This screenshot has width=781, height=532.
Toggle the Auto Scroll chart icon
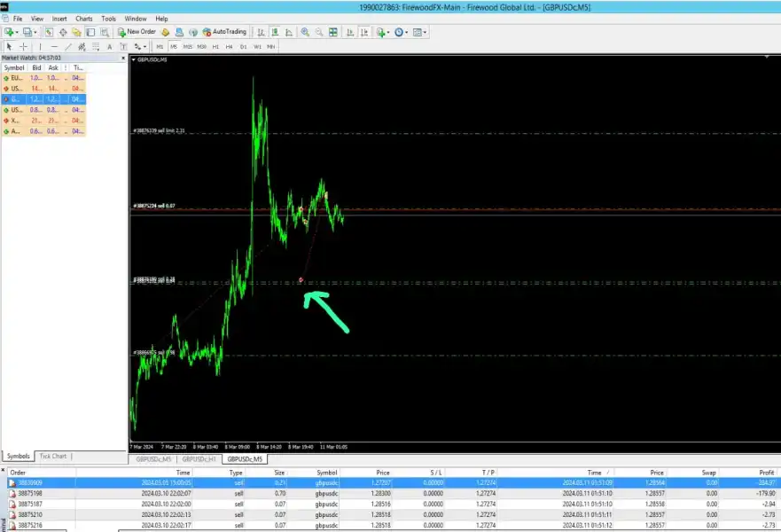(x=350, y=32)
